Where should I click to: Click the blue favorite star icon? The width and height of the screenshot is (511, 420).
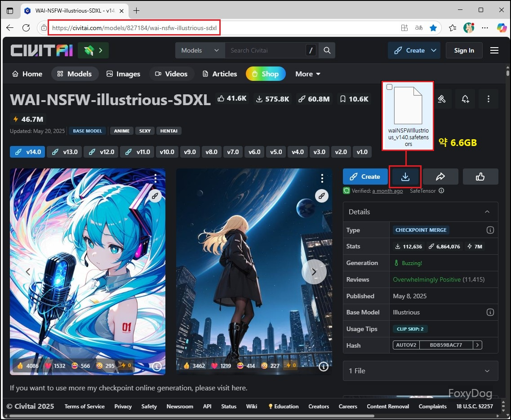pyautogui.click(x=433, y=28)
